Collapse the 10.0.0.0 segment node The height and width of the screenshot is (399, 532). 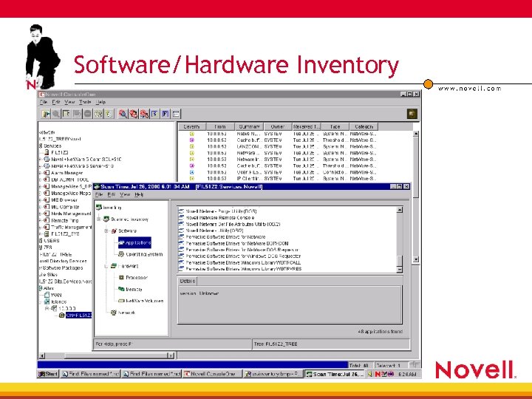click(x=47, y=308)
